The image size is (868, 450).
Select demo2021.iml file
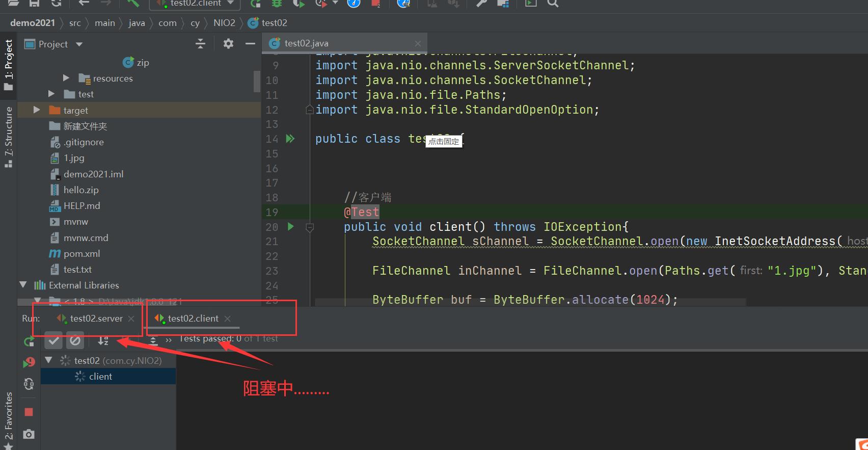click(87, 174)
